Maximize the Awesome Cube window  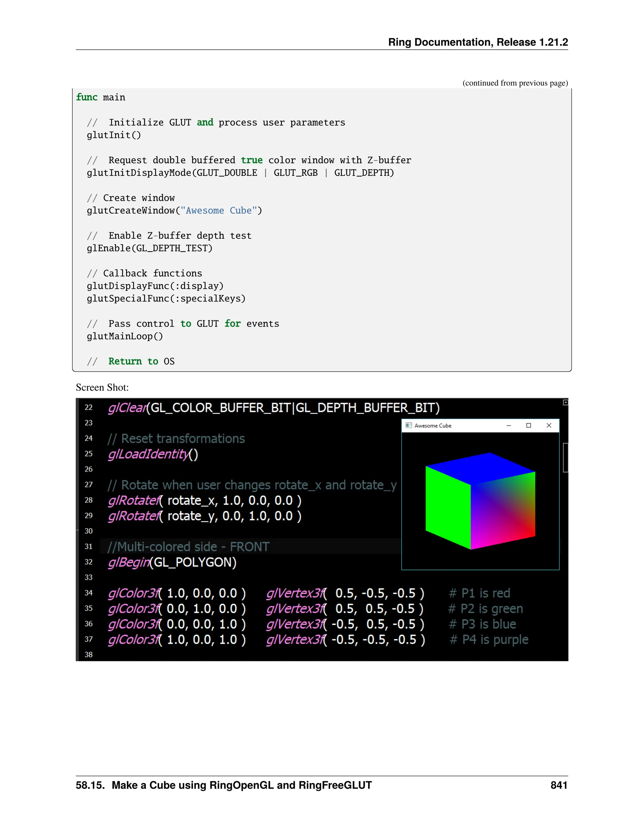[528, 426]
